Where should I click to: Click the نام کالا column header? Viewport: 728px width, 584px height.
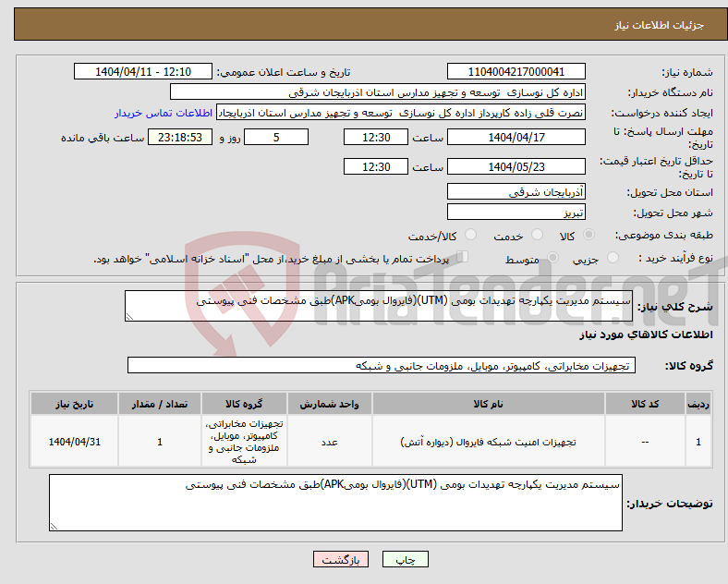pos(489,404)
